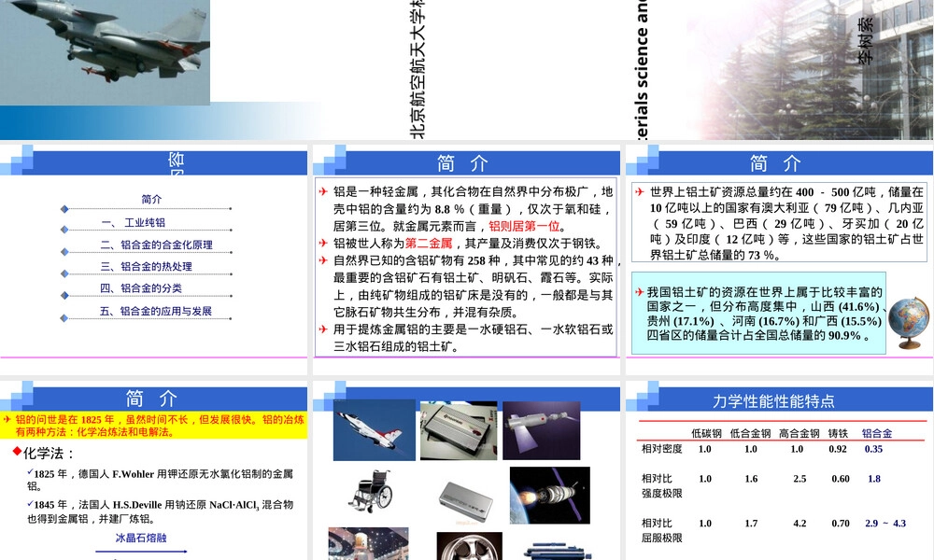This screenshot has width=934, height=560.
Task: Click the aluminum alloy value '2.9 ~ 4.3'
Action: [x=885, y=524]
